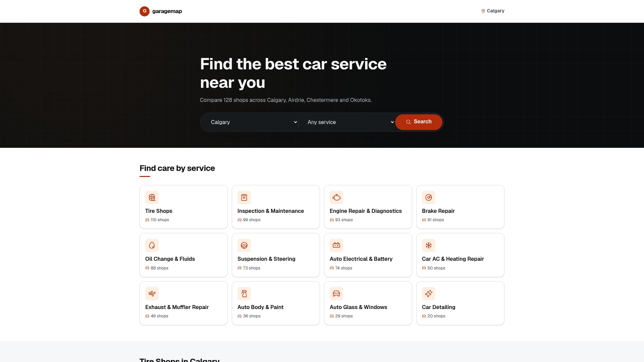
Task: Open the Tire Shops category title
Action: coord(159,211)
